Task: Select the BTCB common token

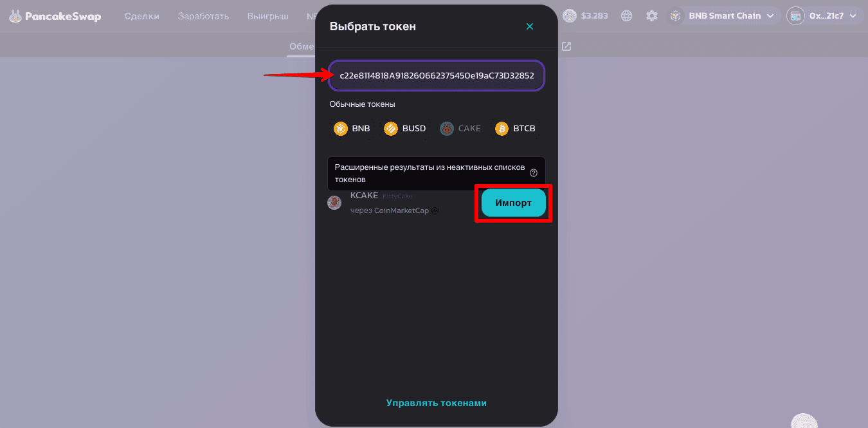Action: [x=515, y=129]
